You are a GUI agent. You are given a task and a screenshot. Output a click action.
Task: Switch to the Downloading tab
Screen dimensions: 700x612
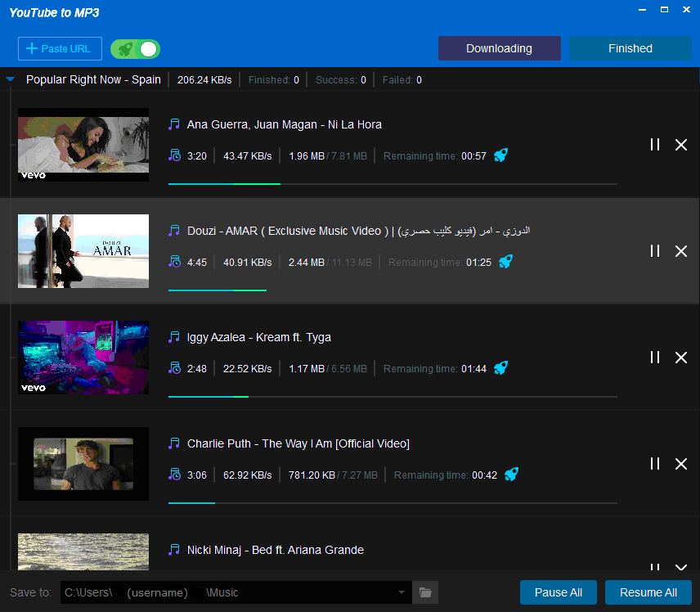[x=499, y=48]
